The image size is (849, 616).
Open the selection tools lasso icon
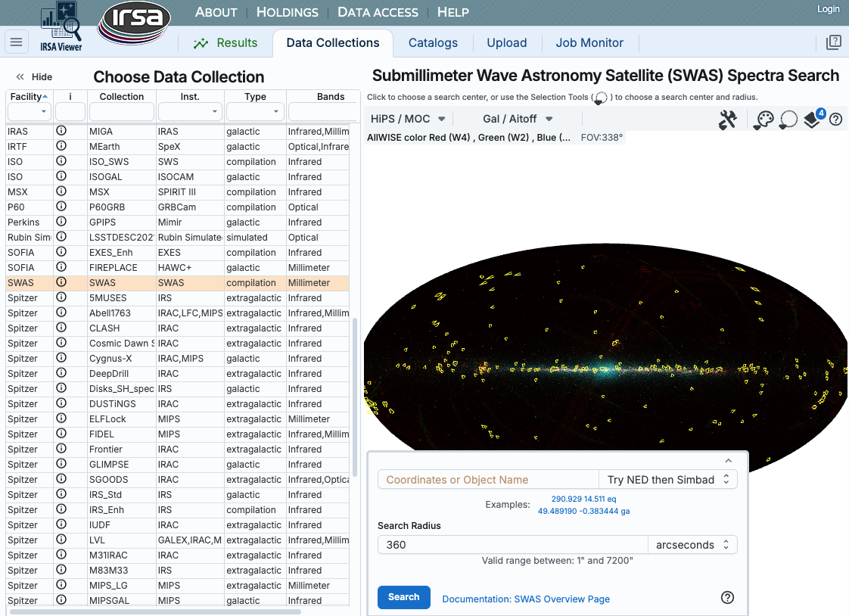[x=788, y=120]
